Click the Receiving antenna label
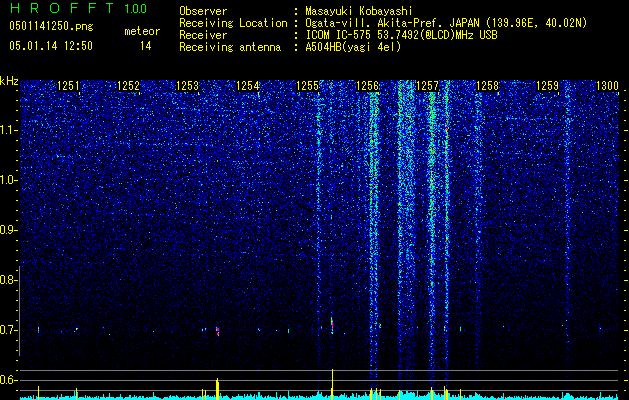 click(230, 47)
